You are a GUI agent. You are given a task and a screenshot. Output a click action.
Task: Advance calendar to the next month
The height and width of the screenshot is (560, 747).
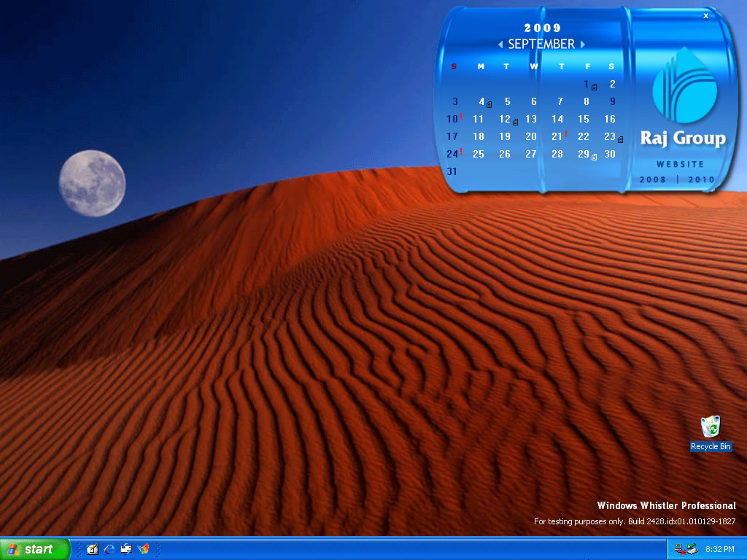pos(583,44)
